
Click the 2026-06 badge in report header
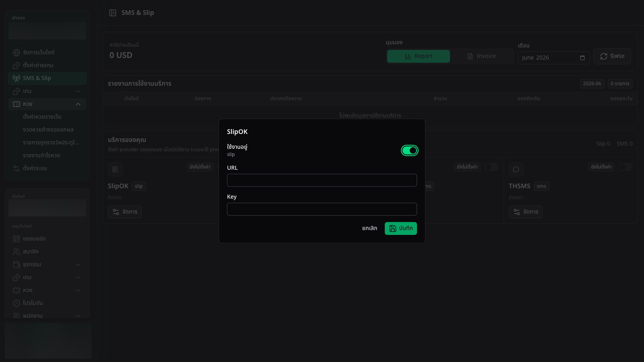click(x=592, y=84)
